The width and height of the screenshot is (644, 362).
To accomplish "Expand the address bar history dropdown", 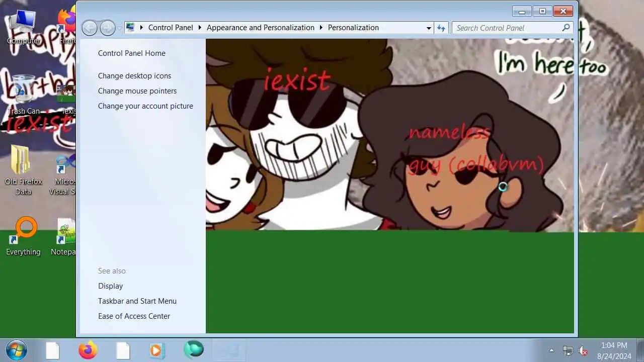I will pos(429,28).
